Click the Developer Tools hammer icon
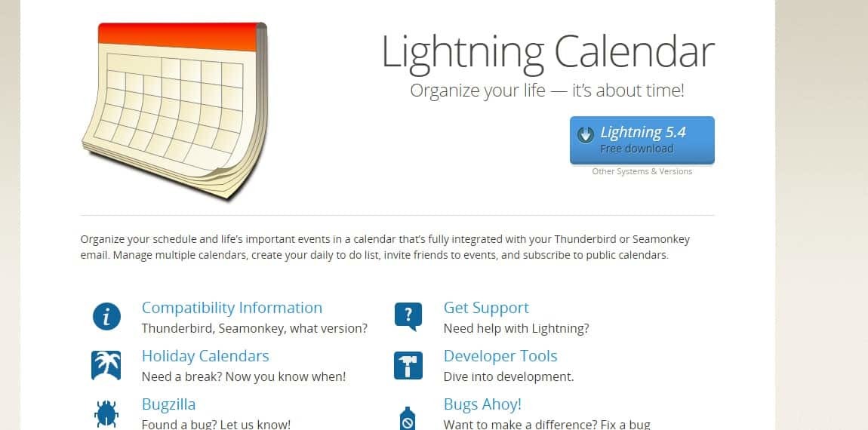The height and width of the screenshot is (430, 868). (x=408, y=365)
